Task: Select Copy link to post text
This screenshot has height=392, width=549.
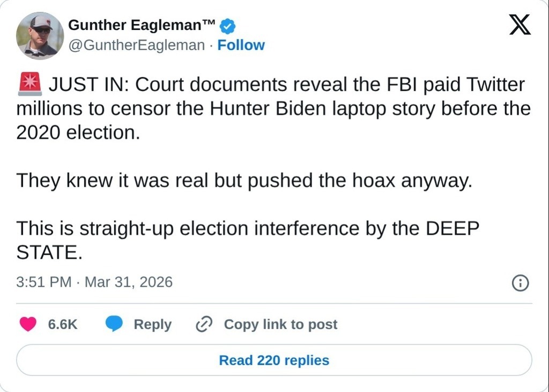Action: pos(280,324)
